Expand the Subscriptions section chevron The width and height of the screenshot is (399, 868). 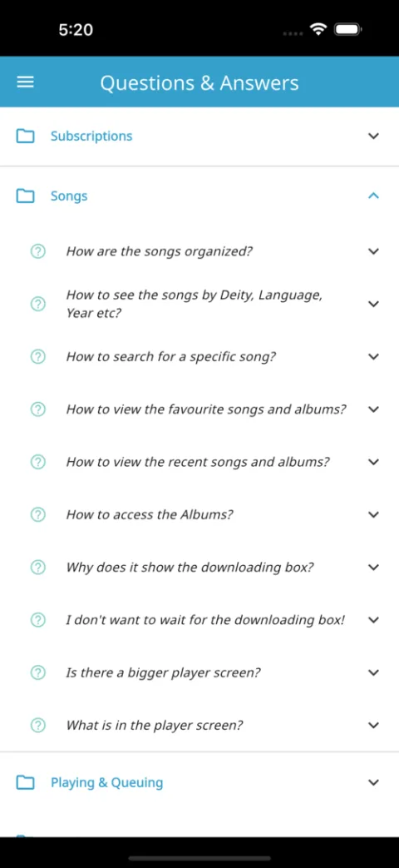tap(374, 136)
